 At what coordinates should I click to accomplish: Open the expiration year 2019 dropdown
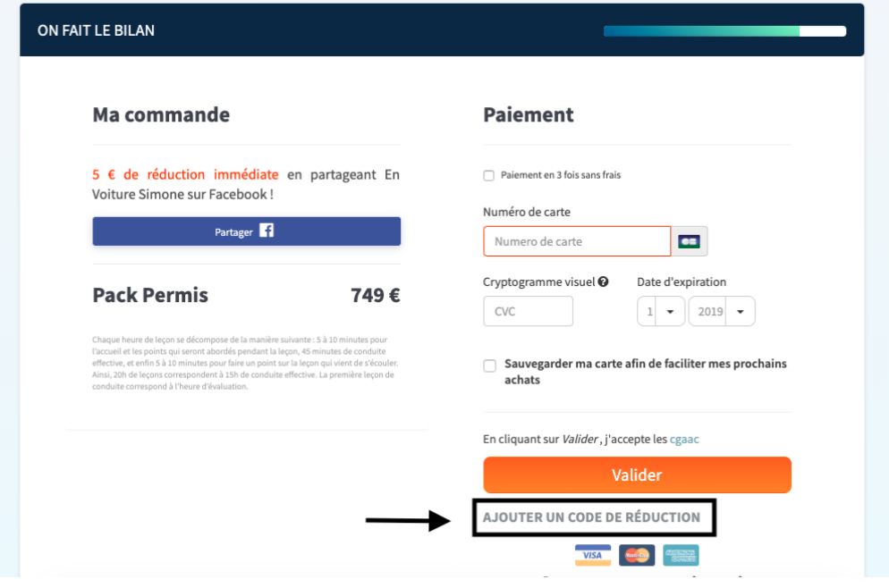click(722, 312)
